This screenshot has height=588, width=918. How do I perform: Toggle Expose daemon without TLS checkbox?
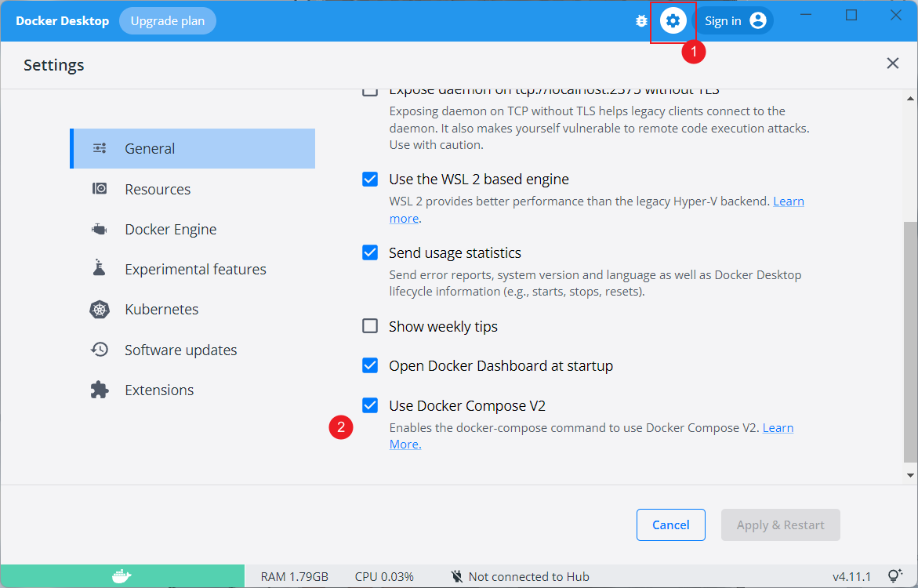pos(369,91)
